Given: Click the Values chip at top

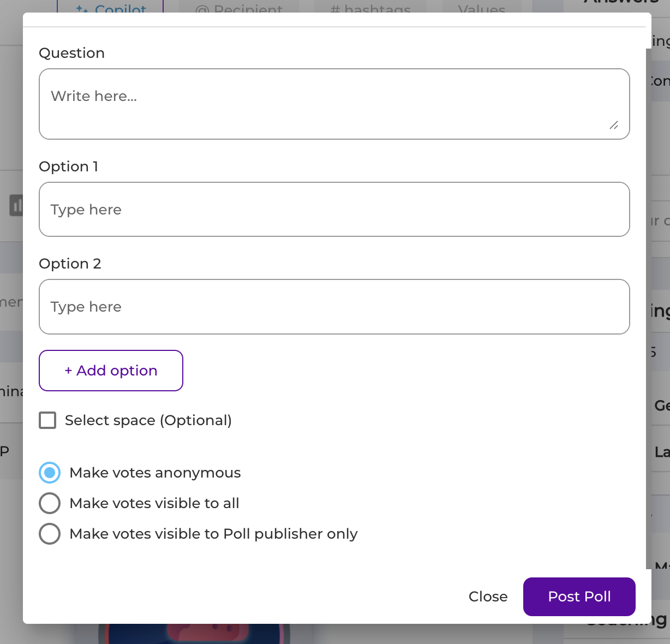Looking at the screenshot, I should (482, 7).
